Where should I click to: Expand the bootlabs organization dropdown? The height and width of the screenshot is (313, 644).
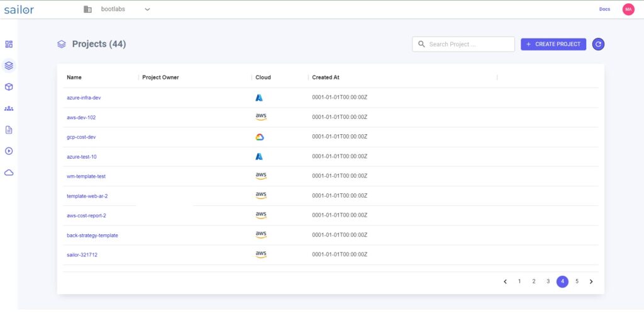[x=147, y=9]
